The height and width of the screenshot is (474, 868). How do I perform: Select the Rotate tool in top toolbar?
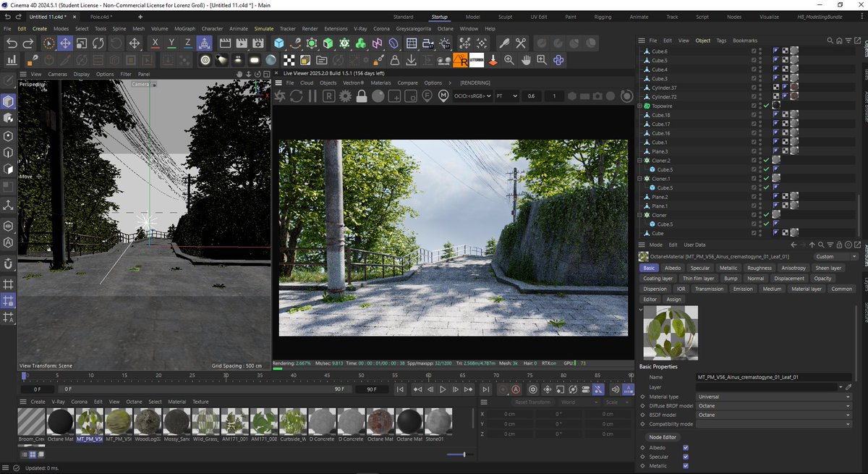pos(100,43)
